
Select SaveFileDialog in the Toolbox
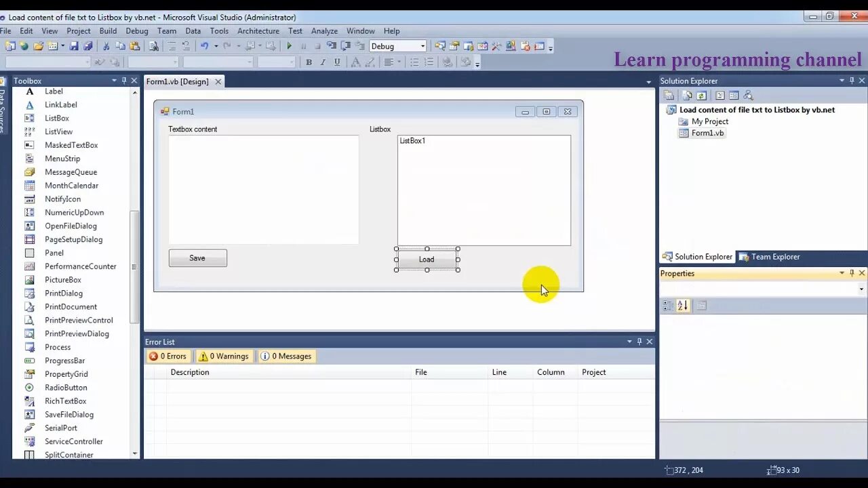69,415
